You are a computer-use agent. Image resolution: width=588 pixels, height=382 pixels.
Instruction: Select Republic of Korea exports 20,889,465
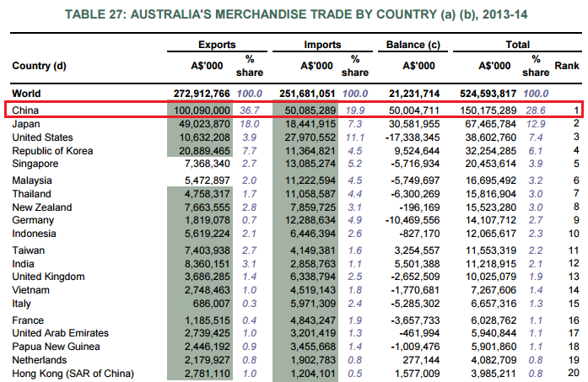tap(204, 151)
